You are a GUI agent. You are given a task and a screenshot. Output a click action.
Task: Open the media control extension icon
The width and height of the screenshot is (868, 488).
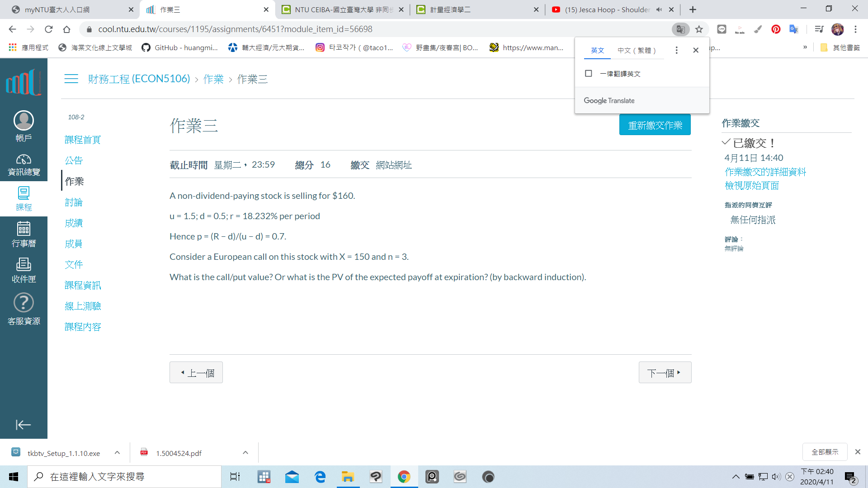pyautogui.click(x=819, y=29)
